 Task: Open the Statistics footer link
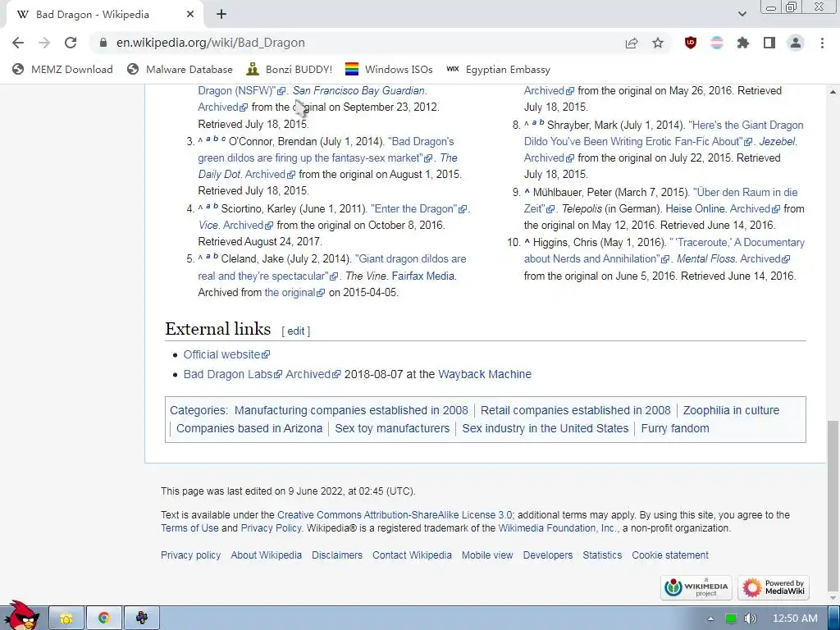click(602, 555)
